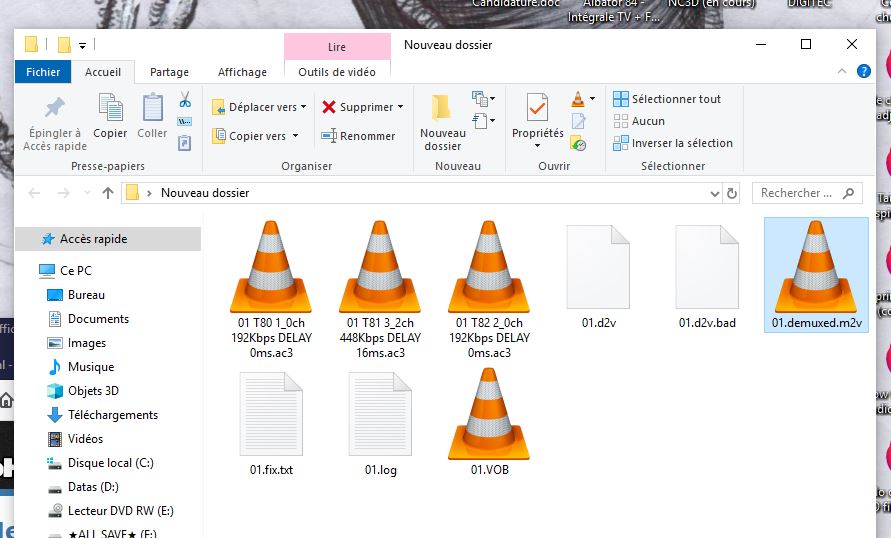Open the Fichier menu
The height and width of the screenshot is (538, 891).
tap(43, 72)
